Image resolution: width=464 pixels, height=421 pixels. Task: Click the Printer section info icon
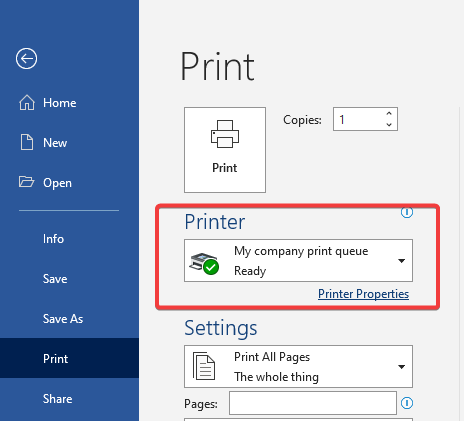[407, 212]
